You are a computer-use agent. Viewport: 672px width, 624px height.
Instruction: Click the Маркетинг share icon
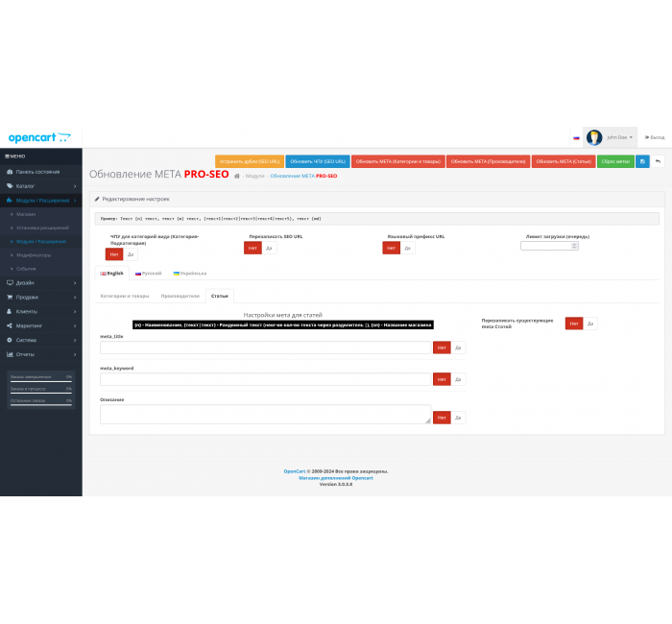(x=10, y=325)
